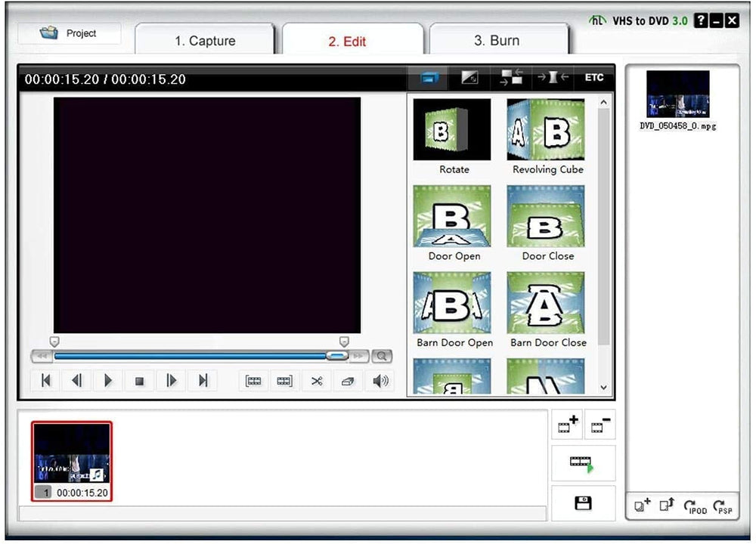
Task: Switch to the 1. Capture tab
Action: (x=204, y=40)
